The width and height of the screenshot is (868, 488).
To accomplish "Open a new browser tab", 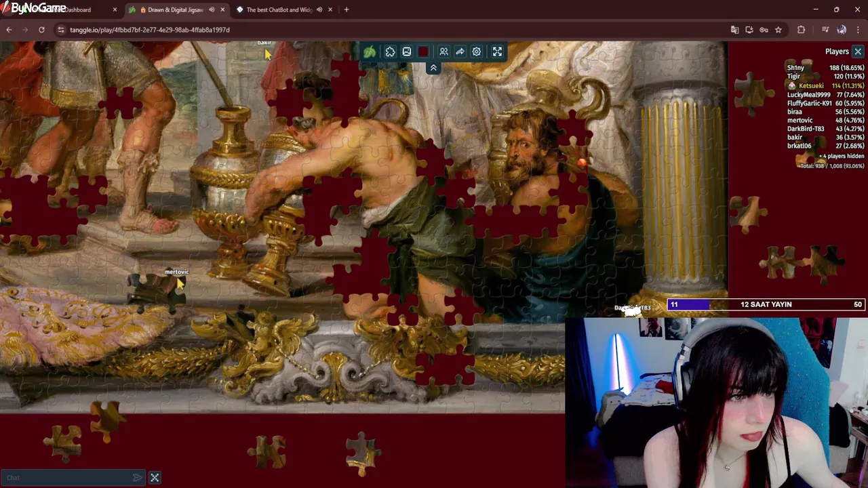I will [x=347, y=9].
